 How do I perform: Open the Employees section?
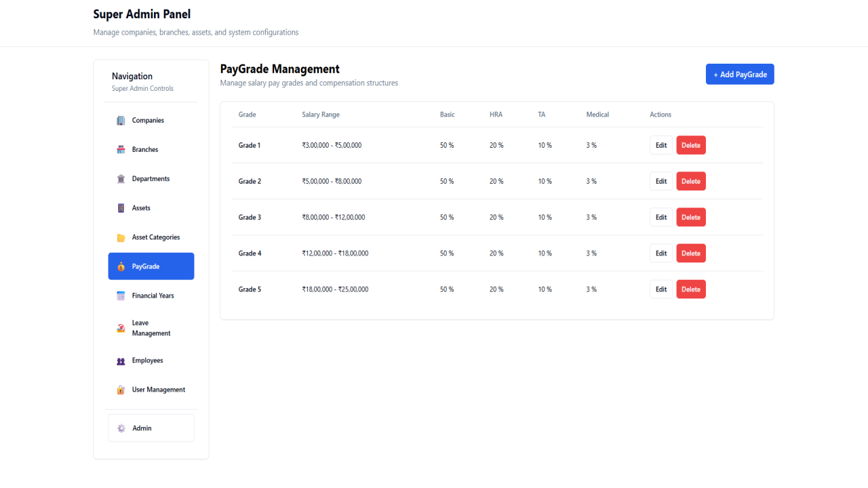coord(151,361)
